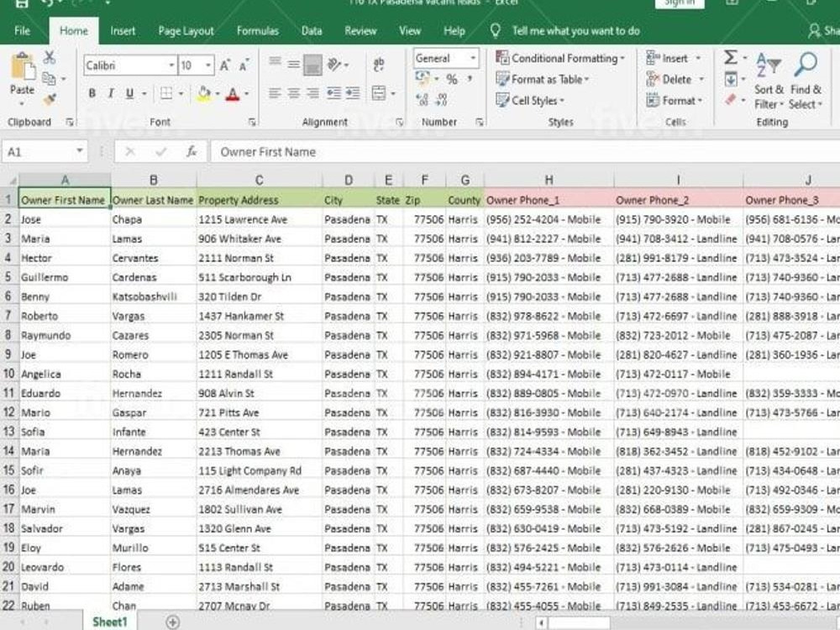The height and width of the screenshot is (630, 840).
Task: Open the Fill down-arrow icon
Action: click(x=731, y=80)
